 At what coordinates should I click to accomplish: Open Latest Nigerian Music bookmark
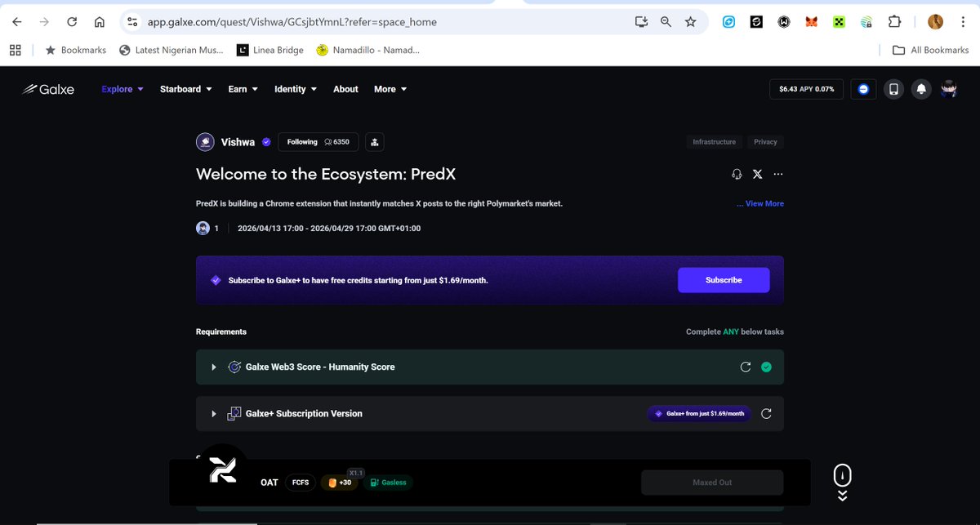171,50
